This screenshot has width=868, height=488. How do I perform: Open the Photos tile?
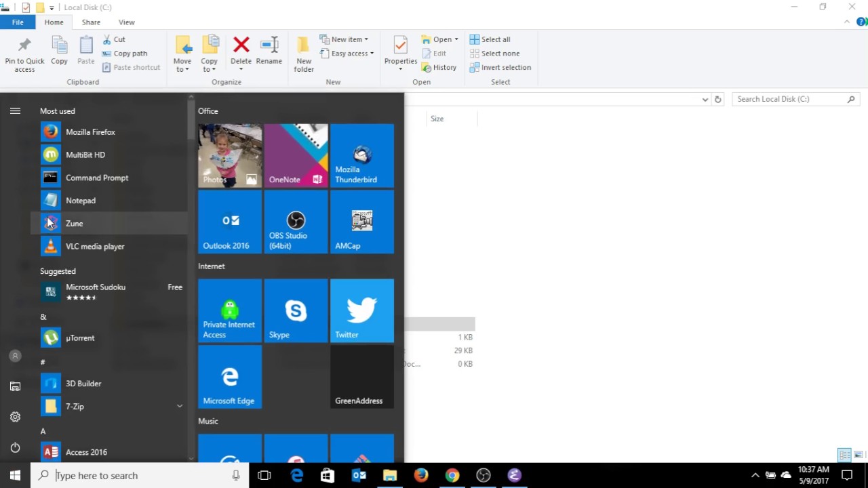[x=230, y=156]
